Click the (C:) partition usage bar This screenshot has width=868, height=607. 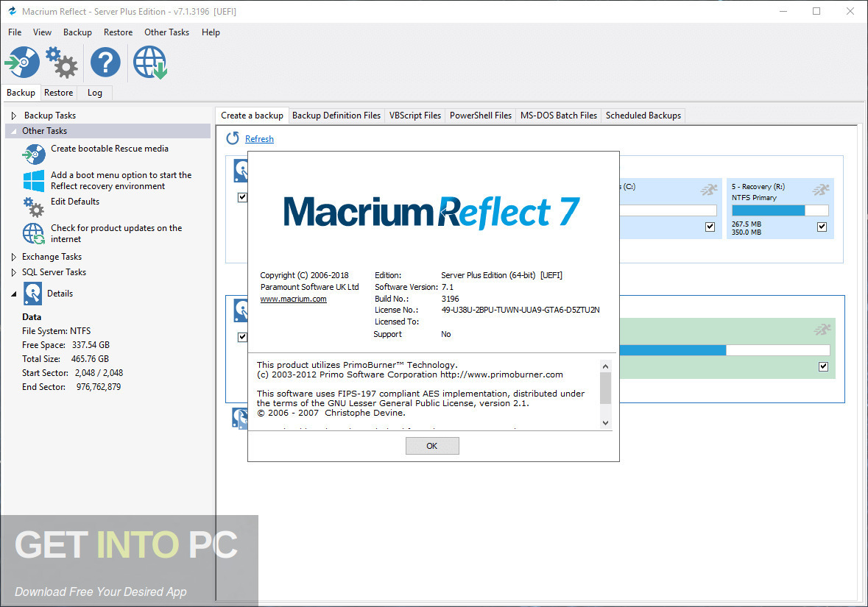coord(668,210)
